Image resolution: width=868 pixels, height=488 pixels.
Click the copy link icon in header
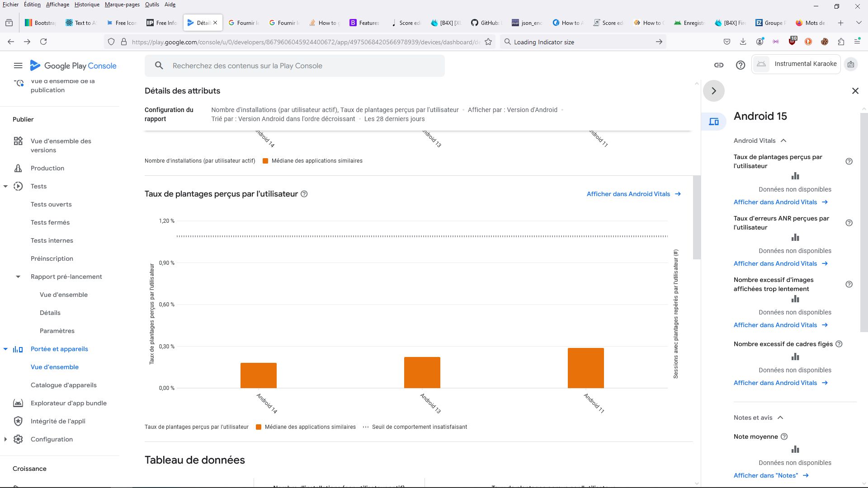719,65
